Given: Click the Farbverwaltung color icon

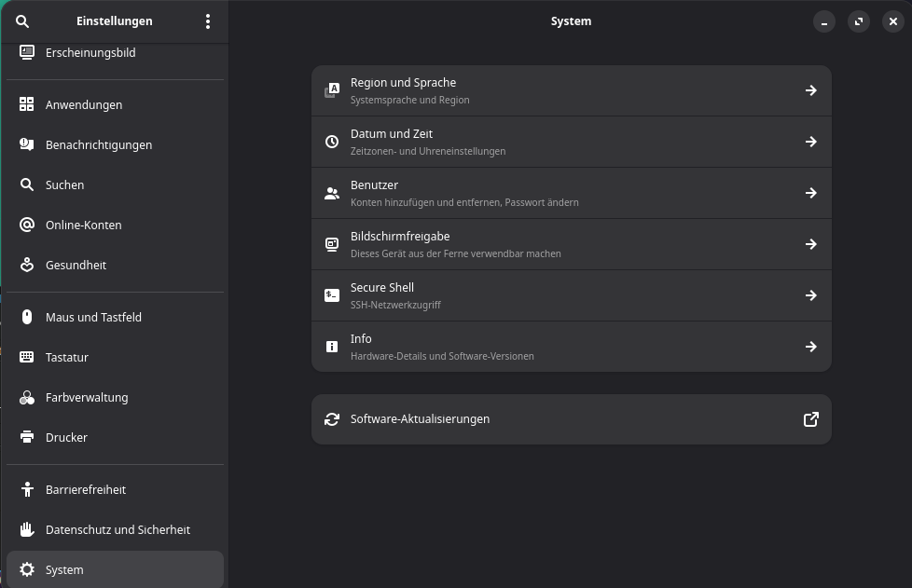Looking at the screenshot, I should [x=27, y=398].
